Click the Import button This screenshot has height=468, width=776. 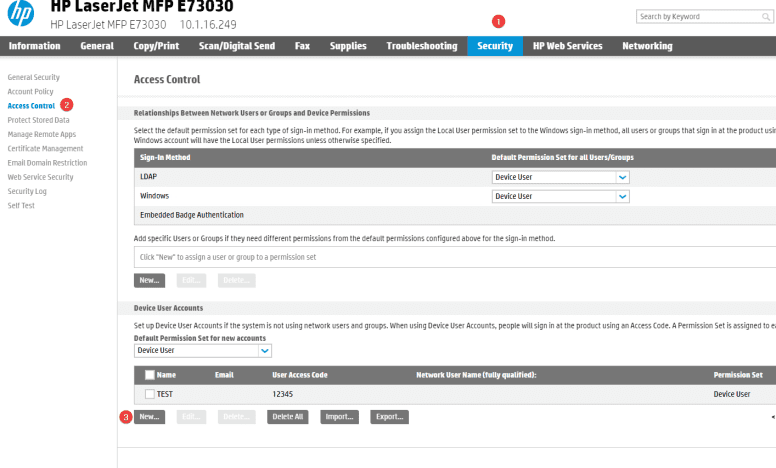pyautogui.click(x=339, y=417)
